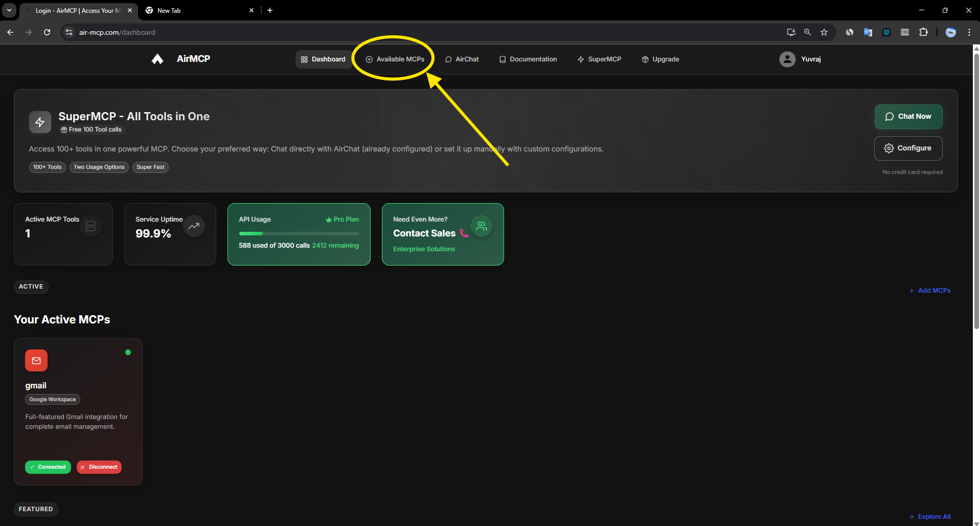Viewport: 980px width, 526px height.
Task: Click the Explore All link
Action: [x=930, y=517]
